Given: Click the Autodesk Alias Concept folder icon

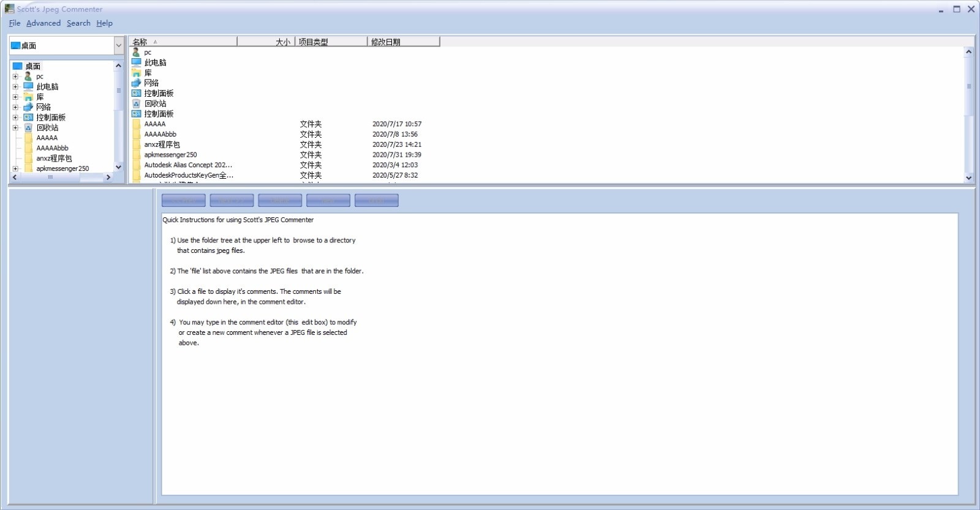Looking at the screenshot, I should coord(137,165).
